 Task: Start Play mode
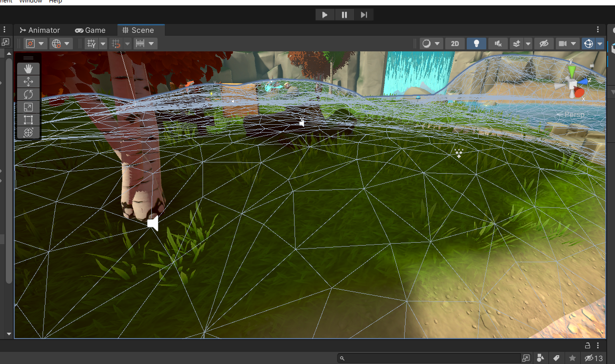325,15
